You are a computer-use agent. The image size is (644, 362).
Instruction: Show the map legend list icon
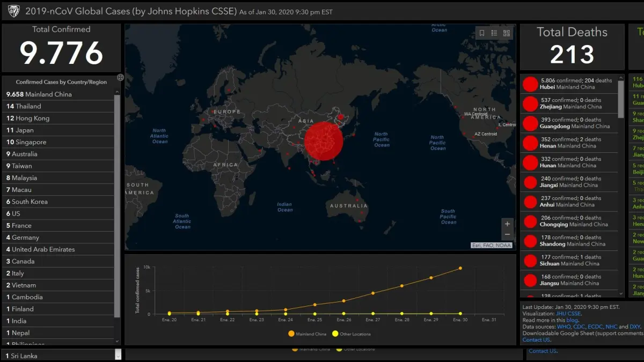tap(494, 33)
